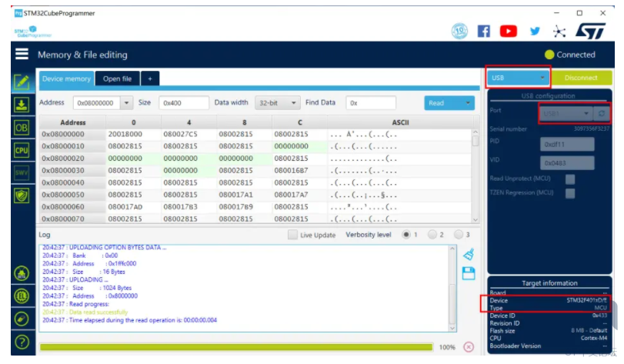Open the SWV viewer icon
Screen dimensions: 624x364
[22, 172]
